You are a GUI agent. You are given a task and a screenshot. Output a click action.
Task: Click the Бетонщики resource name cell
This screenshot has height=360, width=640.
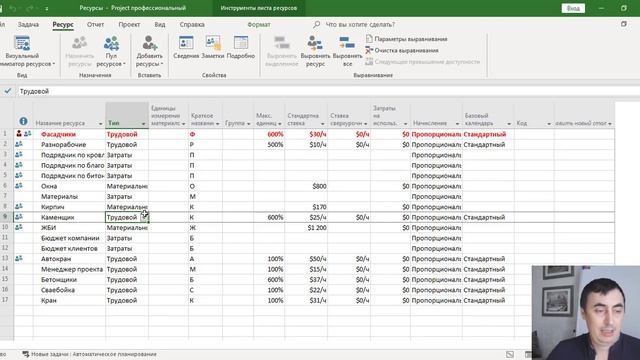tap(69, 280)
